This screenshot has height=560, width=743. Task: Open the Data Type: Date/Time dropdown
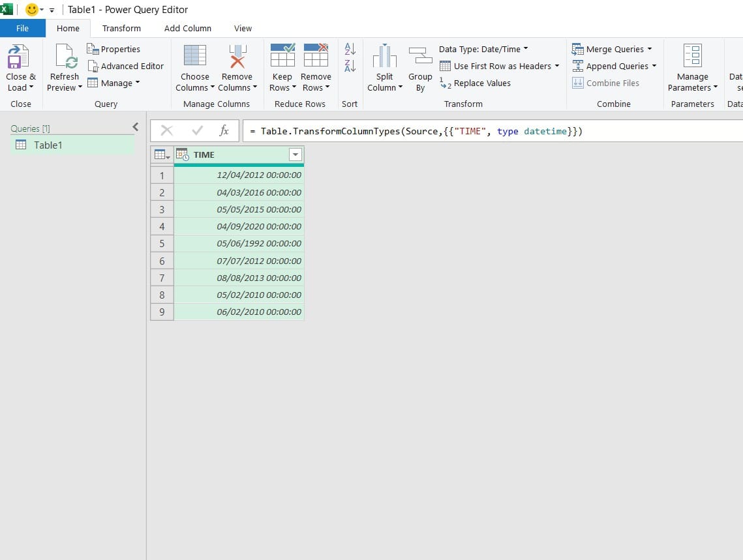pyautogui.click(x=483, y=49)
